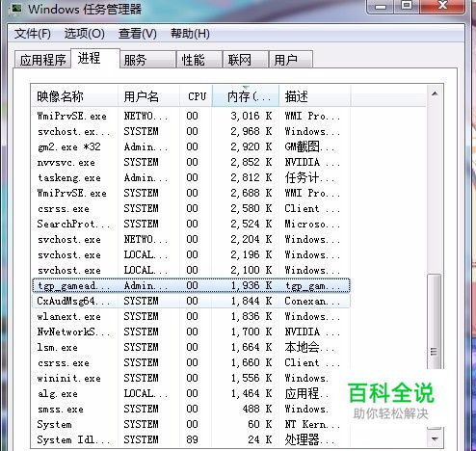Screen dimensions: 476x451
Task: Click the NT Kern... description cell
Action: tap(312, 424)
